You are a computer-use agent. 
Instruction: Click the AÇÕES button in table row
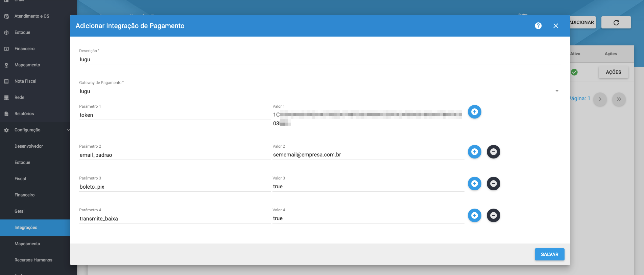pos(613,72)
